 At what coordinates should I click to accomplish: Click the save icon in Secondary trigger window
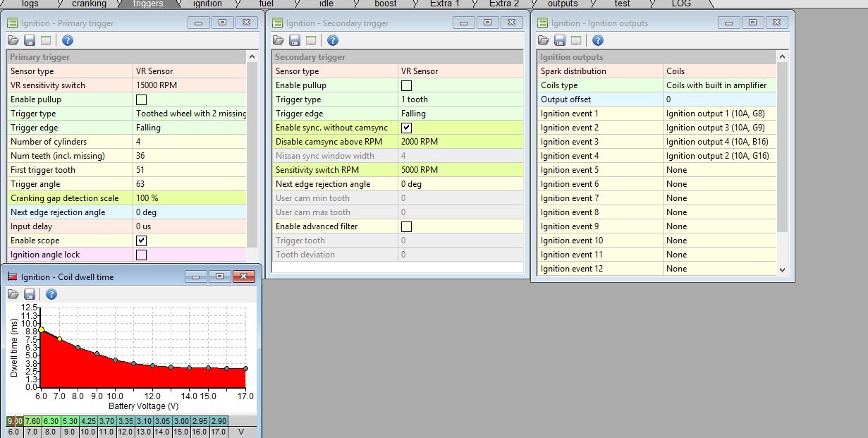pyautogui.click(x=295, y=40)
